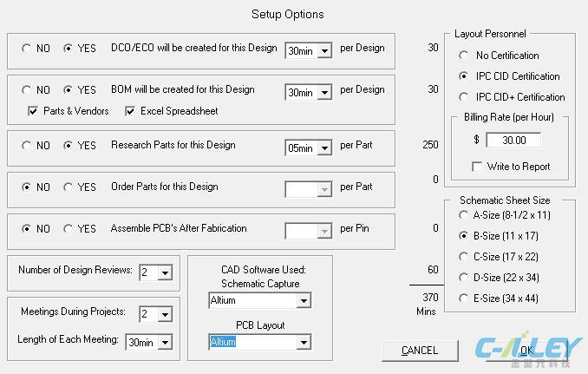Open the Schematic Capture software dropdown
Viewport: 588px width, 374px height.
click(x=303, y=301)
